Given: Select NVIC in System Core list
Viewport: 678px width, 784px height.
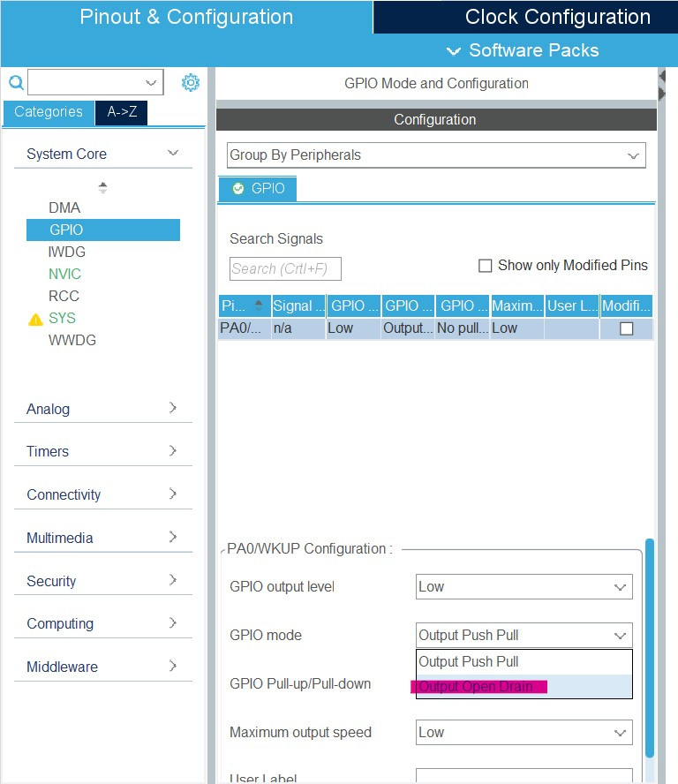Looking at the screenshot, I should (x=64, y=274).
